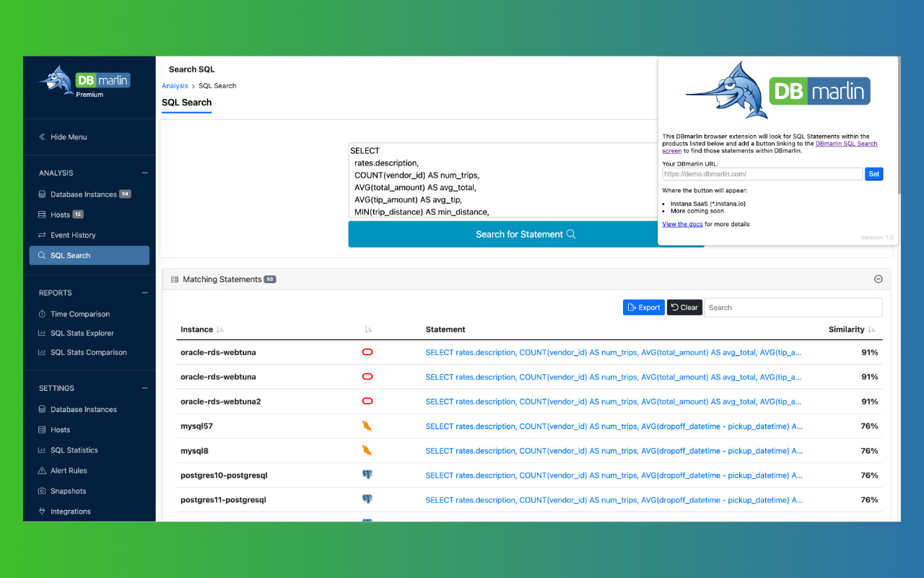Collapse the ANALYSIS section

tap(145, 173)
